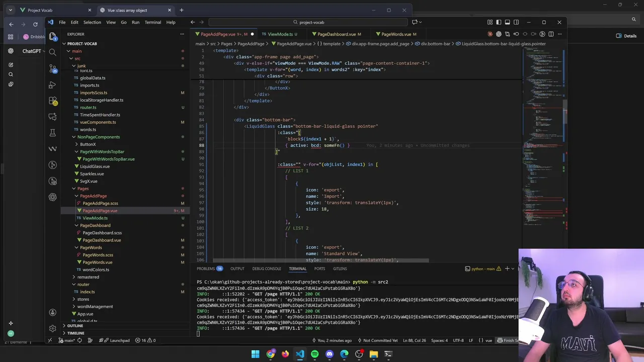The height and width of the screenshot is (362, 644).
Task: Click Windows Start button
Action: [x=255, y=354]
